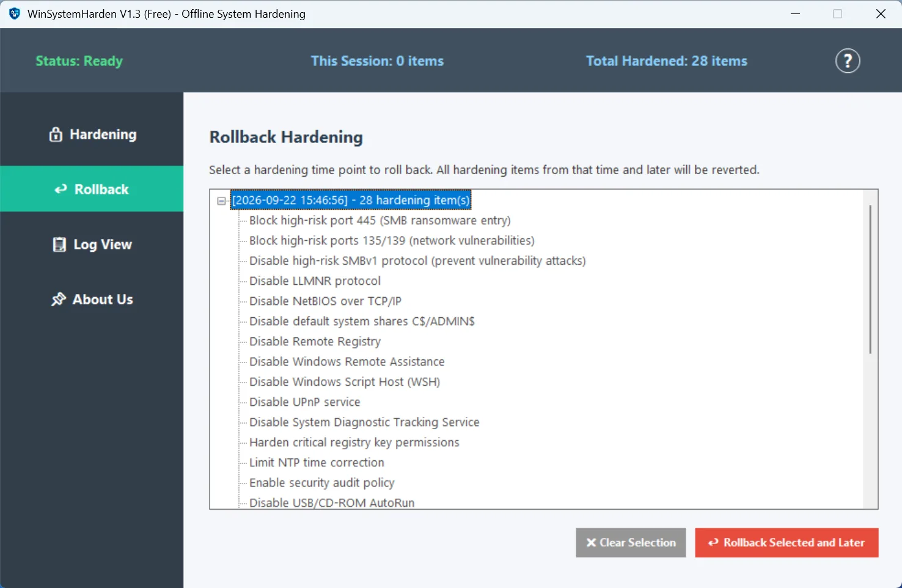Go to the About Us sidebar tab
The height and width of the screenshot is (588, 902).
point(92,300)
